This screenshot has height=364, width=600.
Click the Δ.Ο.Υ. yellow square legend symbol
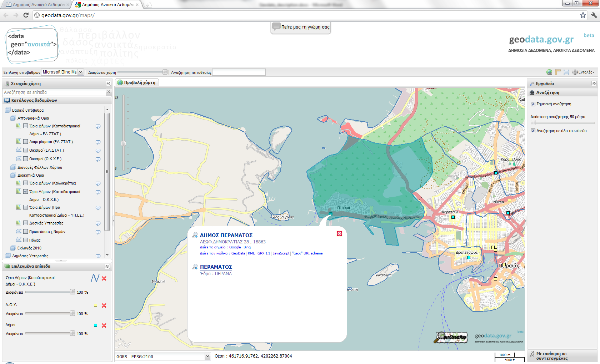click(x=95, y=305)
